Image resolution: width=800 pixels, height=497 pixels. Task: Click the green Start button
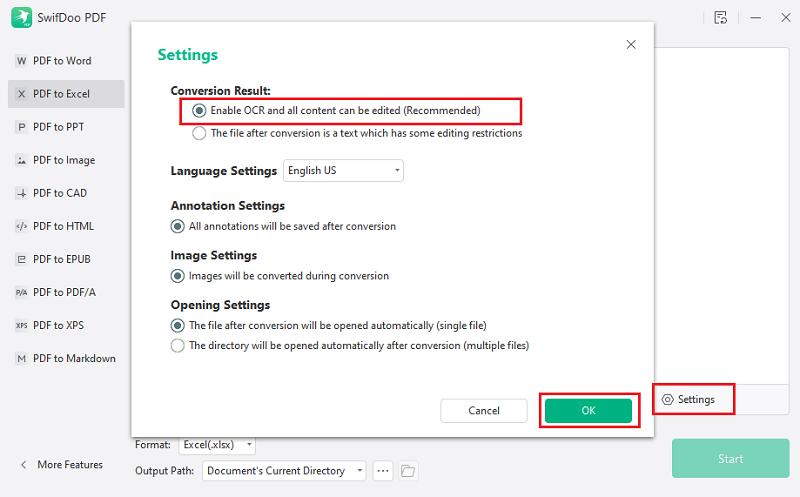[x=731, y=459]
